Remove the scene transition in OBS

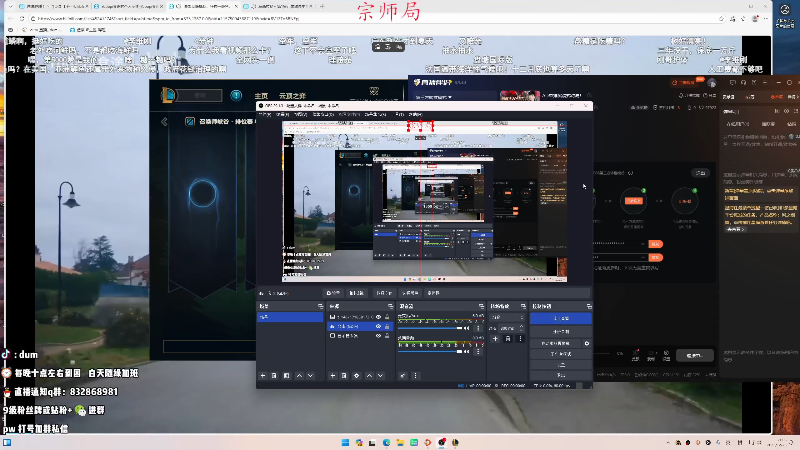click(508, 339)
